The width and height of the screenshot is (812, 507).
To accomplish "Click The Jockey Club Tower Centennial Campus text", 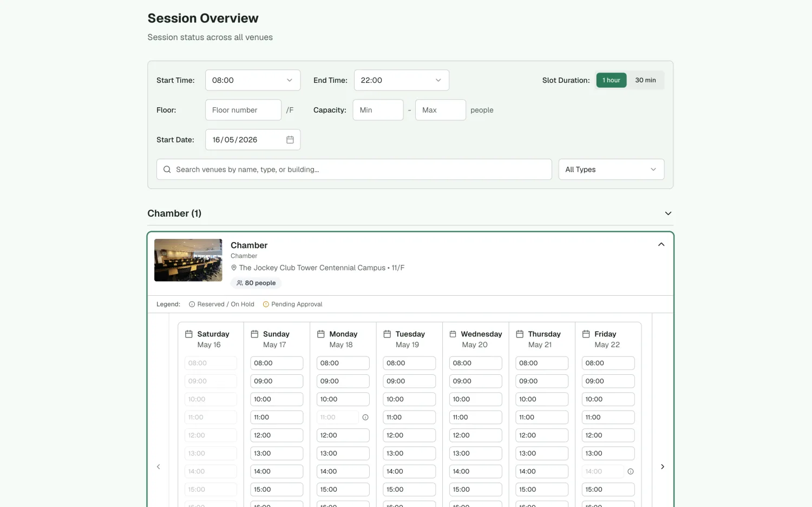I will coord(312,268).
